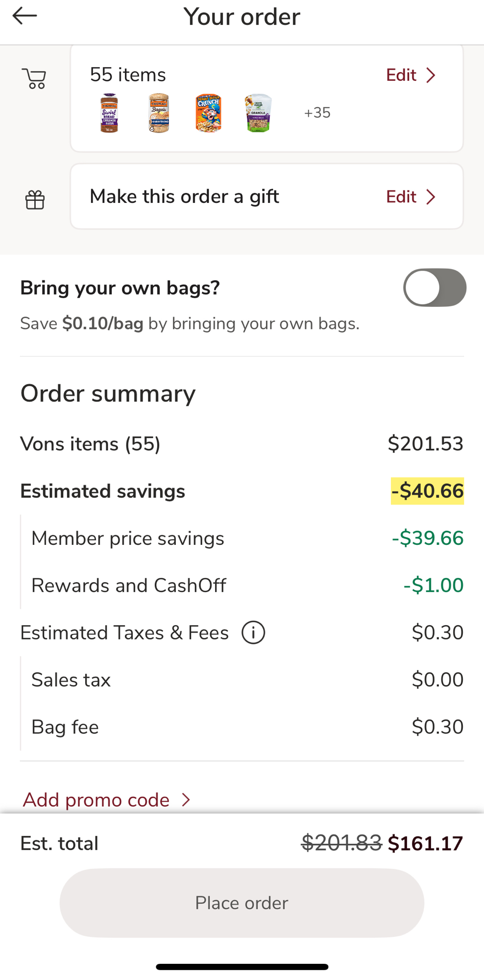Tap the granola bag product image

(x=258, y=113)
